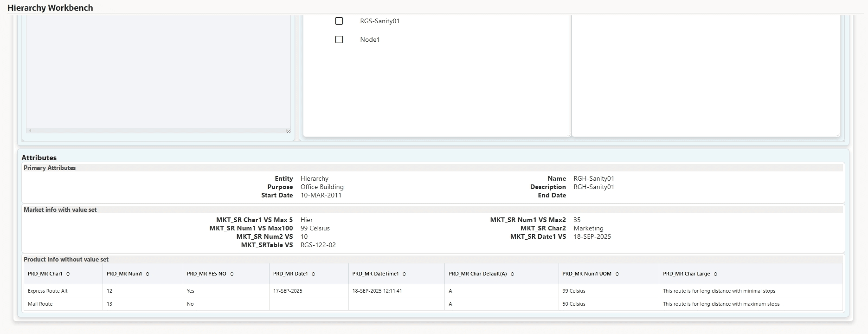This screenshot has width=868, height=334.
Task: Sort by PRD_MR YES NO column
Action: [232, 274]
